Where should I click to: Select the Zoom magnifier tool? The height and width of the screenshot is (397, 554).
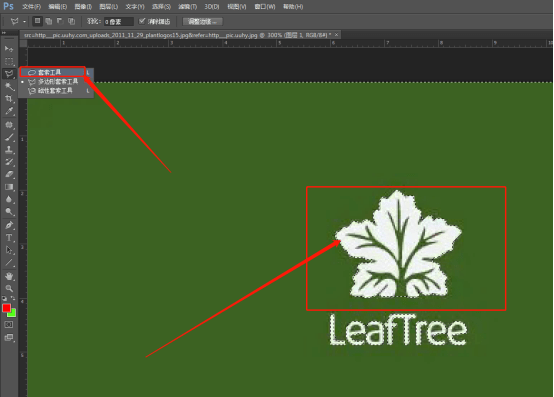[x=9, y=288]
